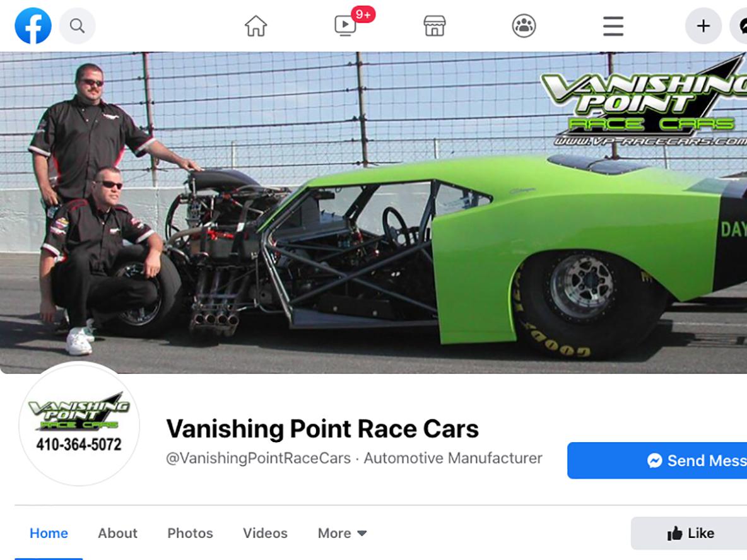Screen dimensions: 747x560
Task: Open the Videos tab
Action: click(266, 533)
